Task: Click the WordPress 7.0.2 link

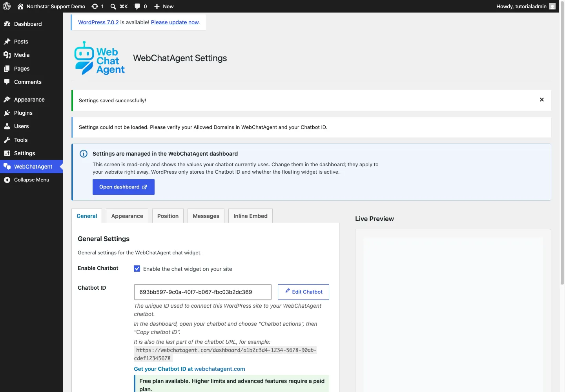Action: pyautogui.click(x=98, y=22)
